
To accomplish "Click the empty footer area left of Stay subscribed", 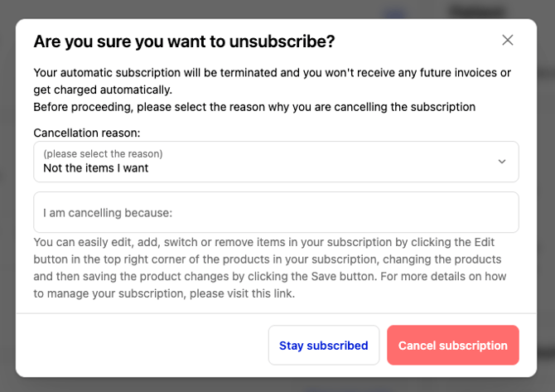I will point(141,346).
